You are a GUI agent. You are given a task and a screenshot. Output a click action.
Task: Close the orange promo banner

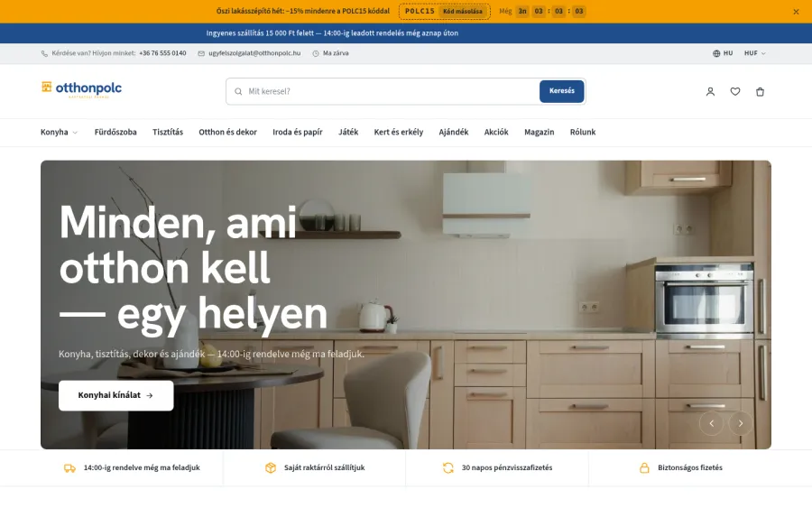[796, 12]
